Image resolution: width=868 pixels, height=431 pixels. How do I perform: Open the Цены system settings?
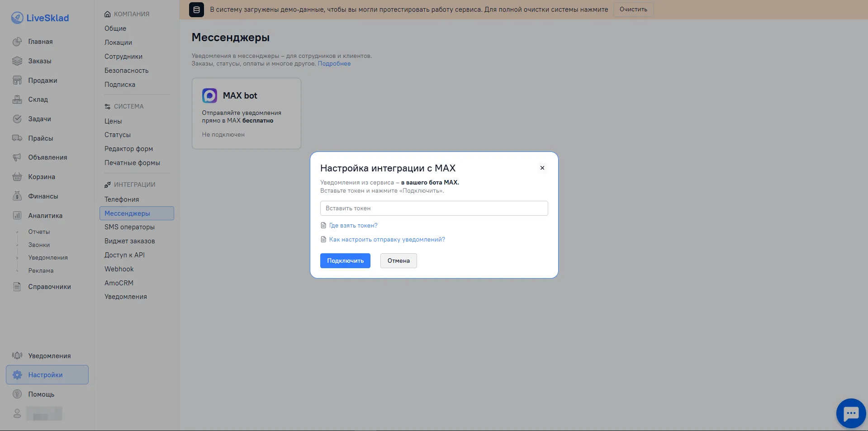click(113, 121)
